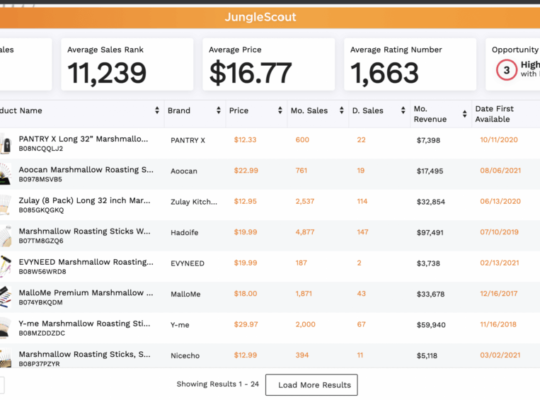Click price $18.00 in MalloMe row
540x400 pixels.
(x=245, y=294)
